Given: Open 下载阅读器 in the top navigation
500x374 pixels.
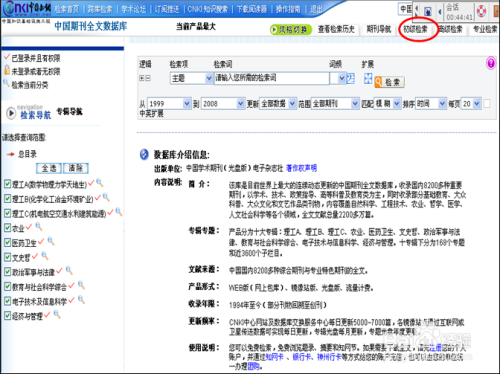Looking at the screenshot, I should [252, 9].
